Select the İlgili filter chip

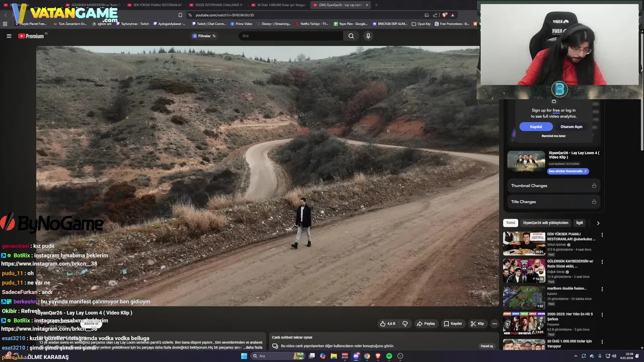click(x=580, y=223)
